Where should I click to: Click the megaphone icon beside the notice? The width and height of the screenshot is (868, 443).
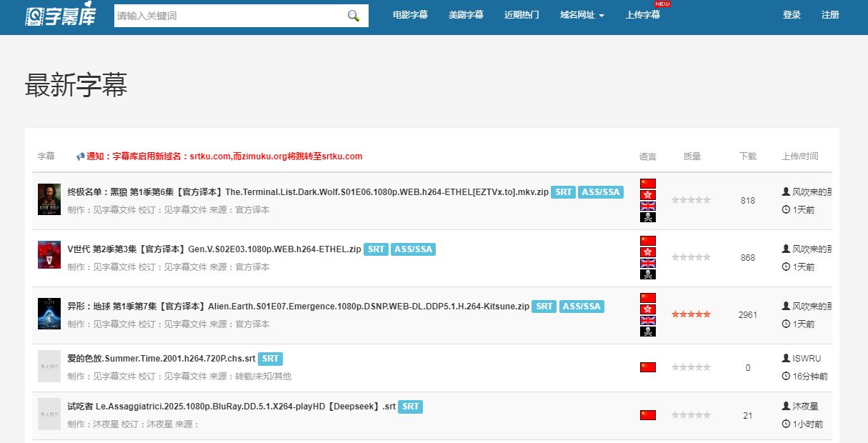tap(81, 156)
